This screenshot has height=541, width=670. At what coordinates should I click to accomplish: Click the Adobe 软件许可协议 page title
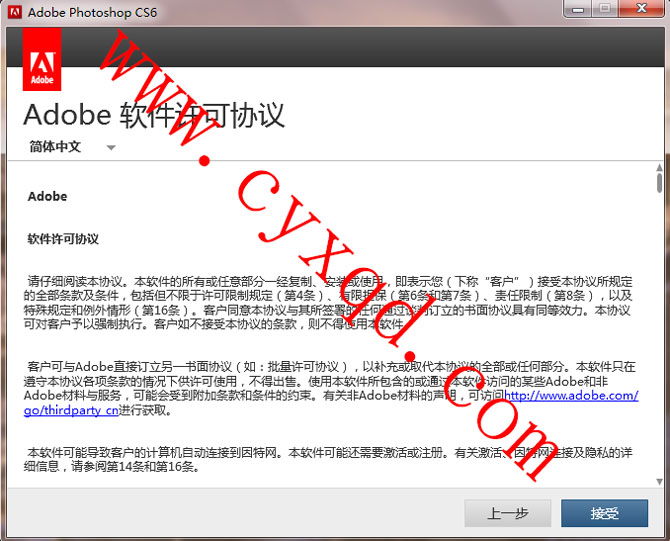(x=154, y=115)
